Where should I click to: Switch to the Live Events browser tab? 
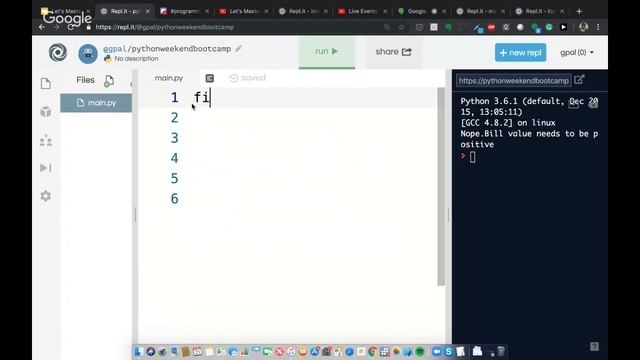coord(362,11)
